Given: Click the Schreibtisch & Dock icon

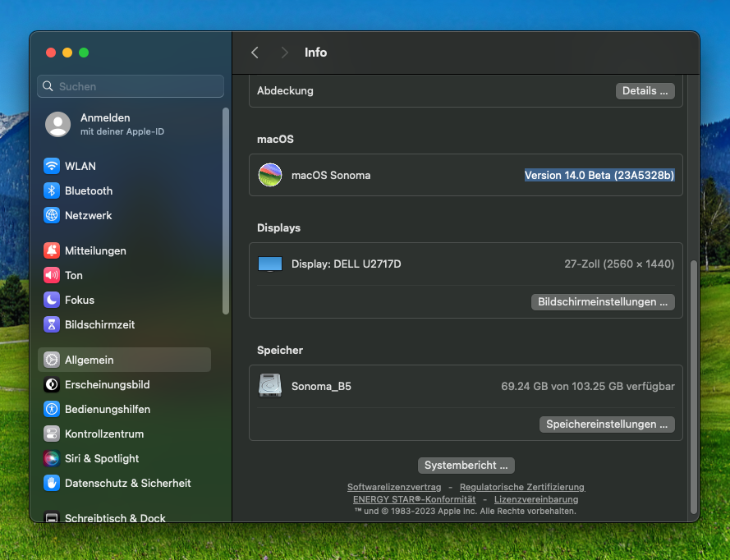Looking at the screenshot, I should pyautogui.click(x=52, y=516).
